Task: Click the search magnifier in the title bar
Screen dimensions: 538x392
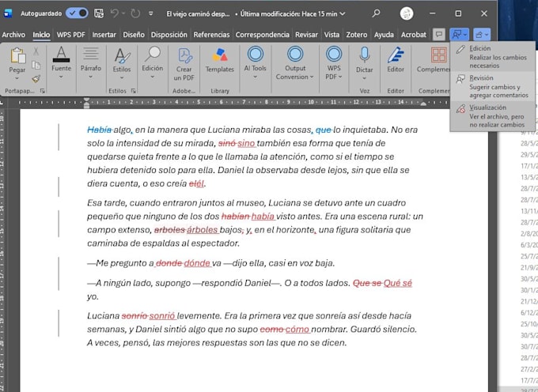Action: (376, 13)
